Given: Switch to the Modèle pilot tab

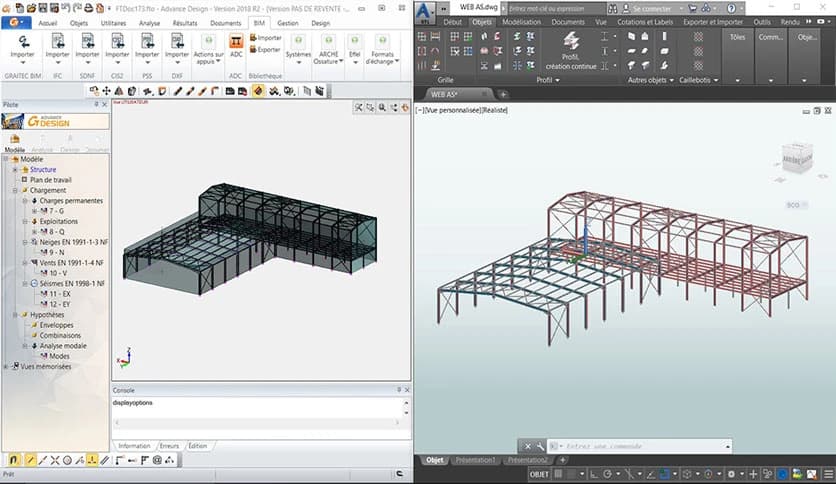Looking at the screenshot, I should pyautogui.click(x=14, y=144).
